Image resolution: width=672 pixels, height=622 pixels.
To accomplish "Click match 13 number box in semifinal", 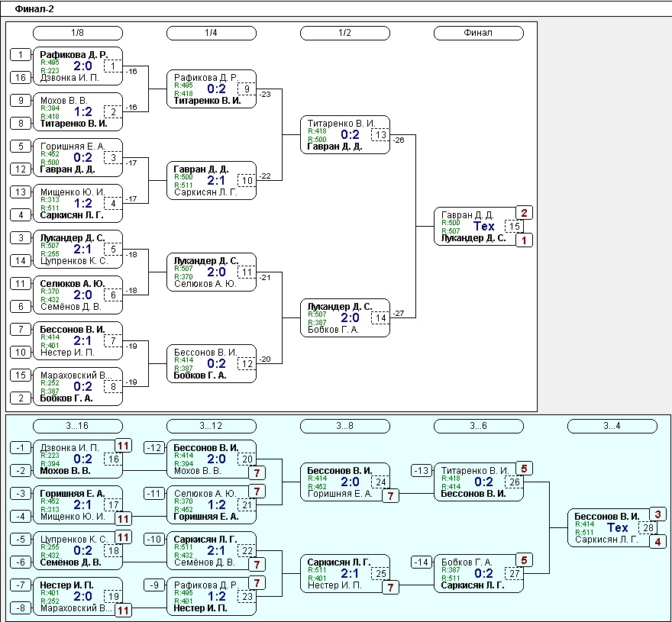I will coord(380,135).
